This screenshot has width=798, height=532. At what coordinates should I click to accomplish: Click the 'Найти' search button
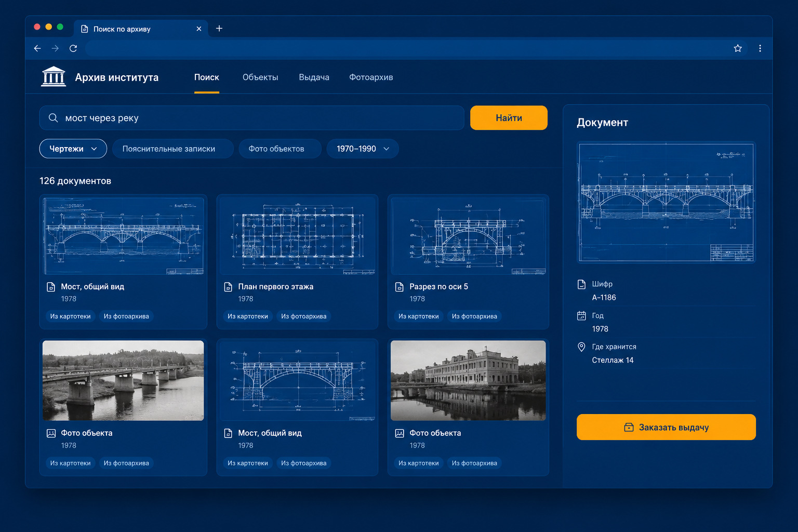coord(509,118)
